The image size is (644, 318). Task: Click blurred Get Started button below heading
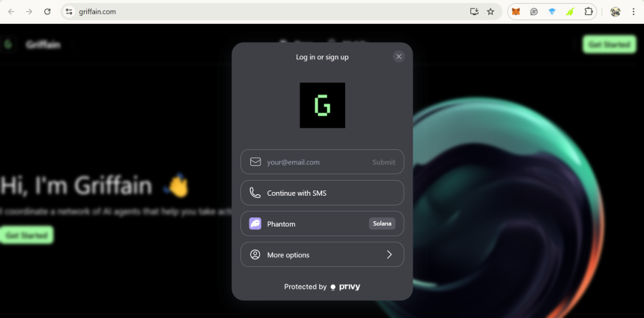(26, 235)
